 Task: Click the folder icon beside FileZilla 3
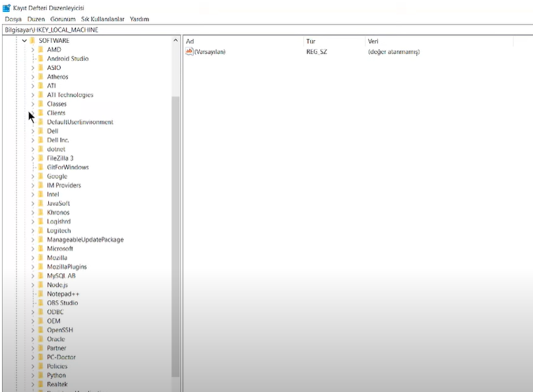point(40,158)
